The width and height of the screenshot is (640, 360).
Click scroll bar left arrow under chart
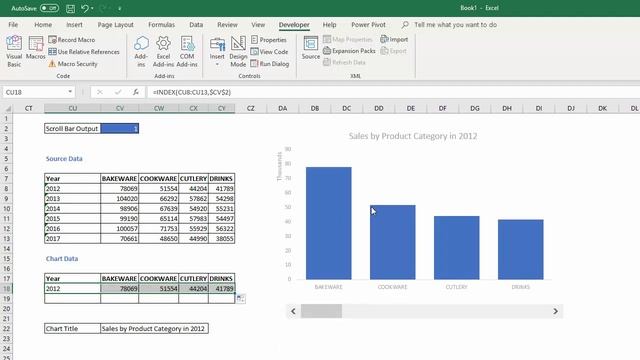[x=293, y=311]
